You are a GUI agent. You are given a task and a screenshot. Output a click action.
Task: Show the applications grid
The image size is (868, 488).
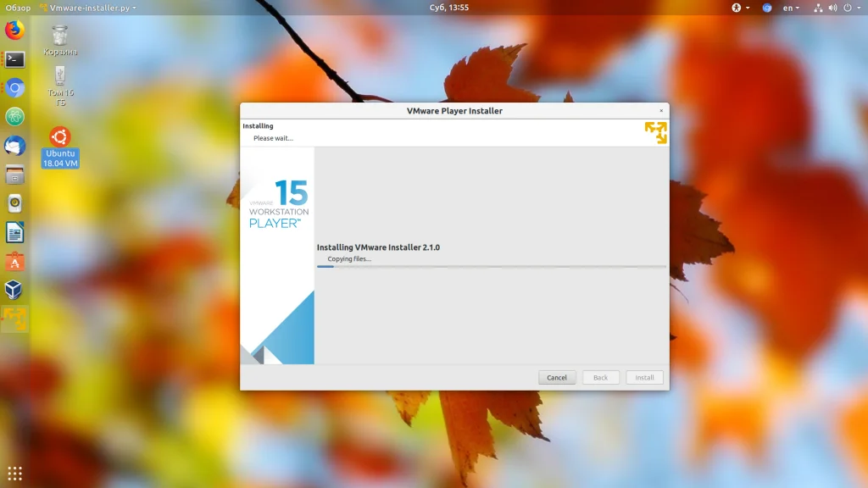(15, 474)
